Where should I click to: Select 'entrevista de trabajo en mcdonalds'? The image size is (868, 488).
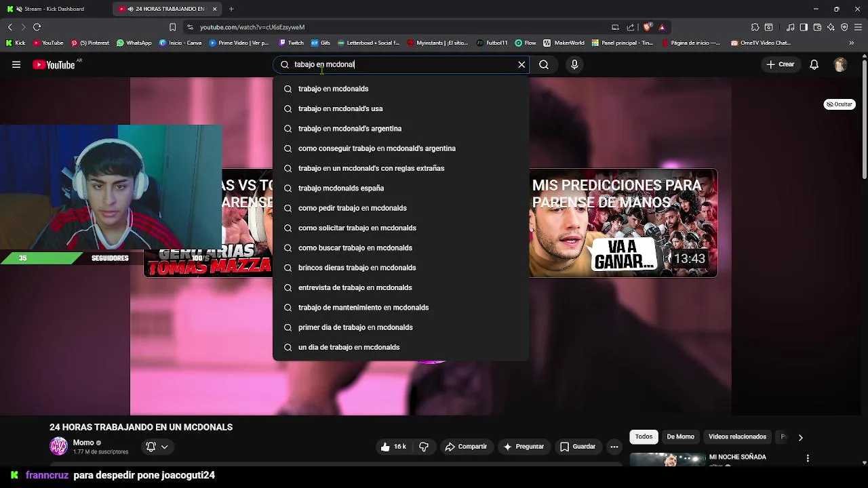pyautogui.click(x=401, y=287)
